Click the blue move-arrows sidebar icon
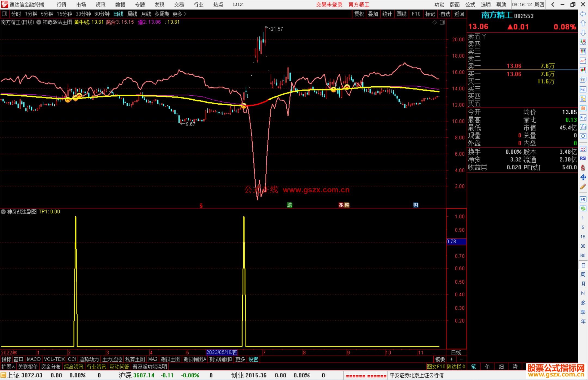The height and width of the screenshot is (380, 588). click(583, 177)
